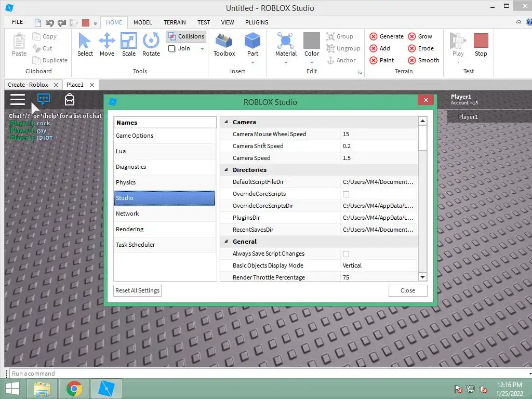Select Game Options in Names list
532x399 pixels.
[165, 136]
